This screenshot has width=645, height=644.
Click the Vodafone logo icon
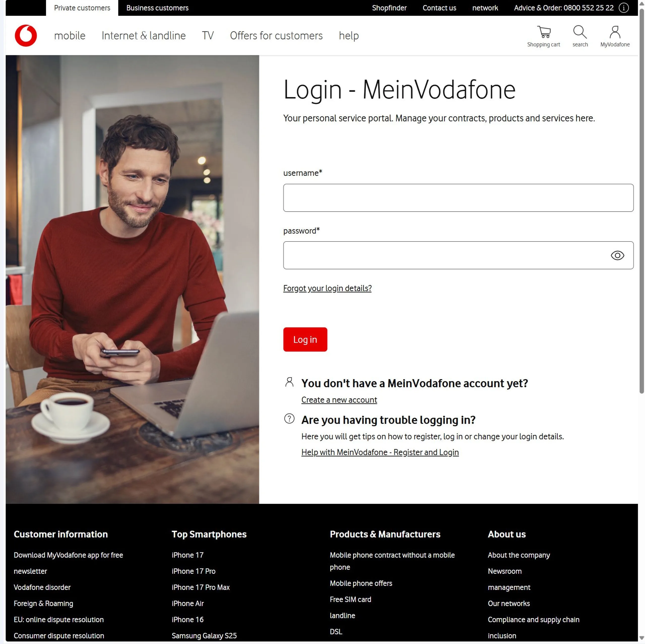coord(26,35)
